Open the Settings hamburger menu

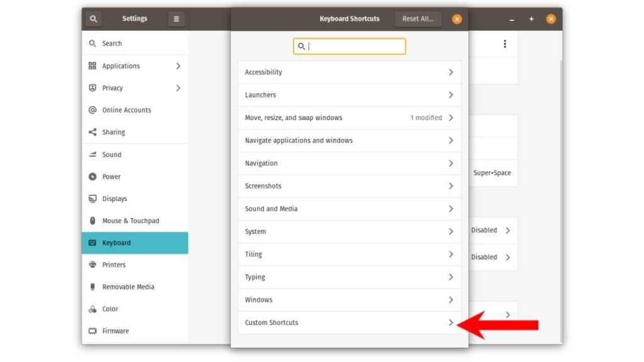[176, 19]
